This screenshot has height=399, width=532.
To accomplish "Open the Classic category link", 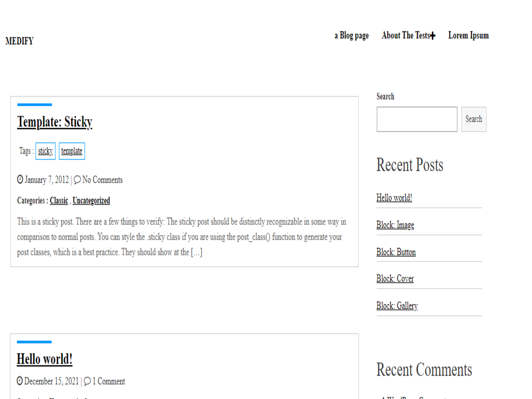I will [59, 200].
